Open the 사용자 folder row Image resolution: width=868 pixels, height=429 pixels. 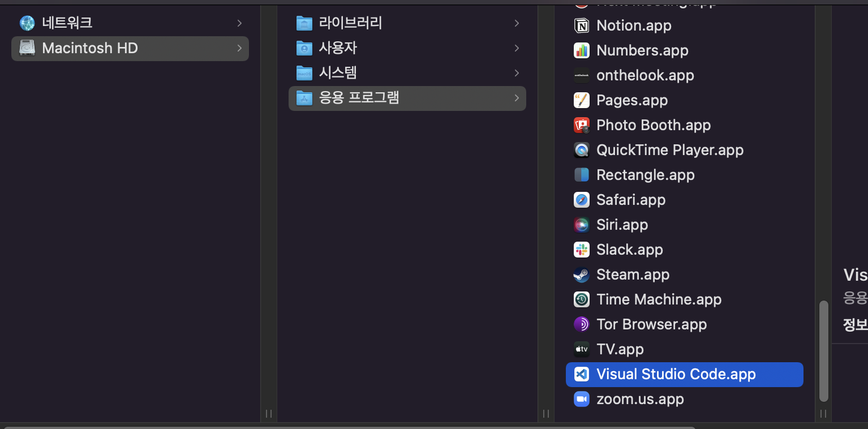click(x=407, y=48)
